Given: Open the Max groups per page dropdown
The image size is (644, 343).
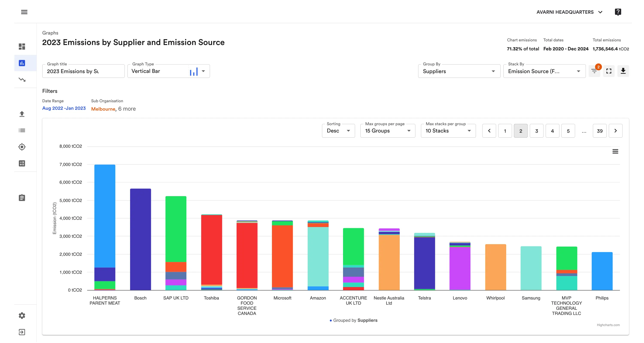Looking at the screenshot, I should click(388, 131).
